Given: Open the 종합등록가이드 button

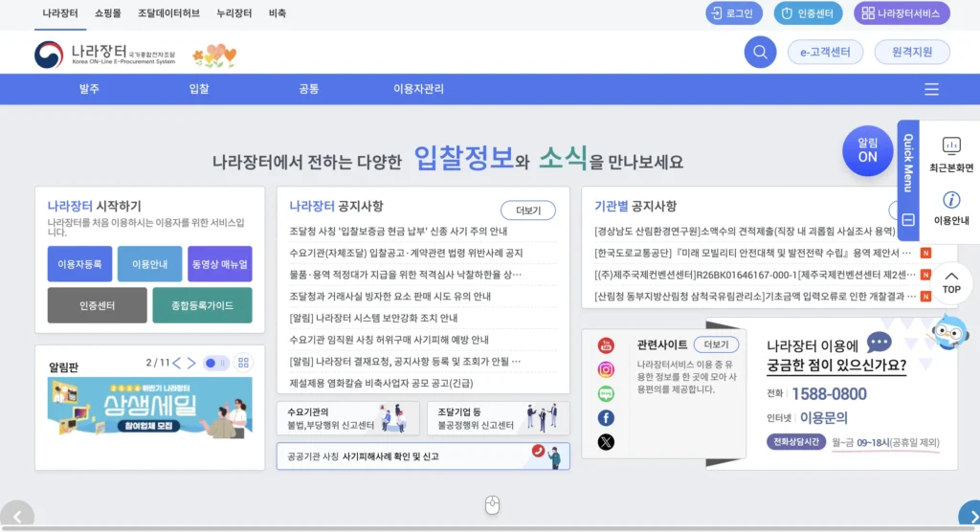Looking at the screenshot, I should (x=203, y=305).
